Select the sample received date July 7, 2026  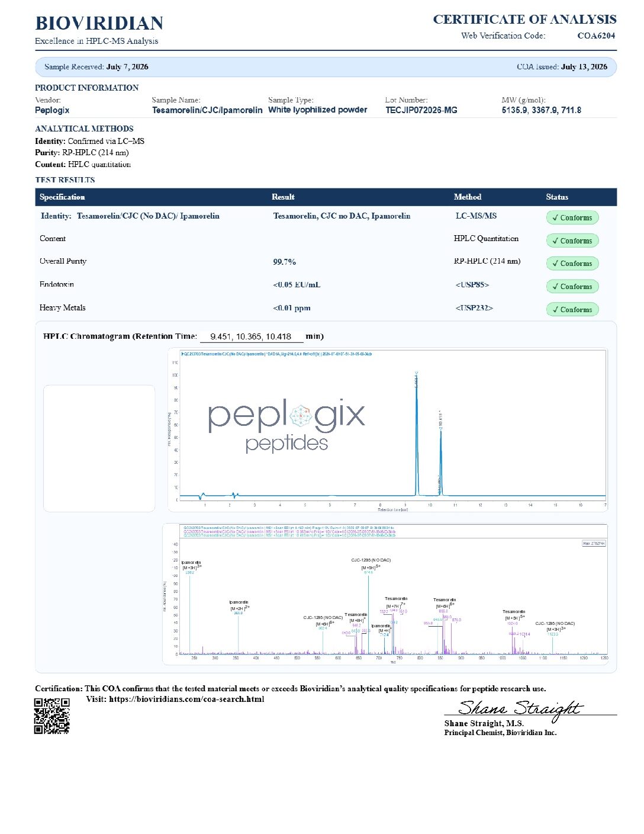pyautogui.click(x=127, y=67)
